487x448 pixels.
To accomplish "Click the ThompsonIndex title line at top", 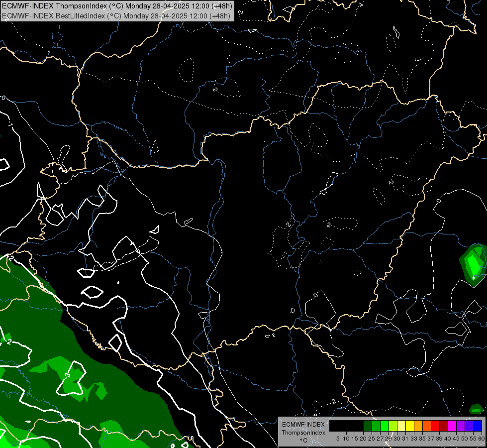I will pos(116,6).
